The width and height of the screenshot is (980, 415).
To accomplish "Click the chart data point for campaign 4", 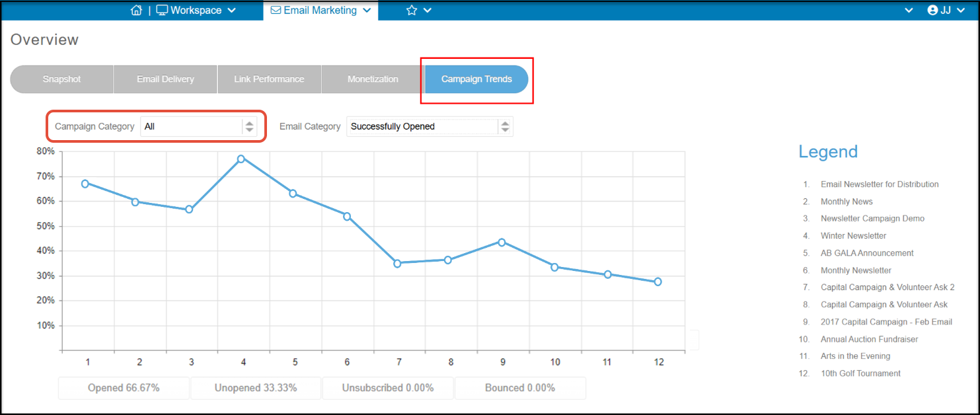I will click(241, 159).
